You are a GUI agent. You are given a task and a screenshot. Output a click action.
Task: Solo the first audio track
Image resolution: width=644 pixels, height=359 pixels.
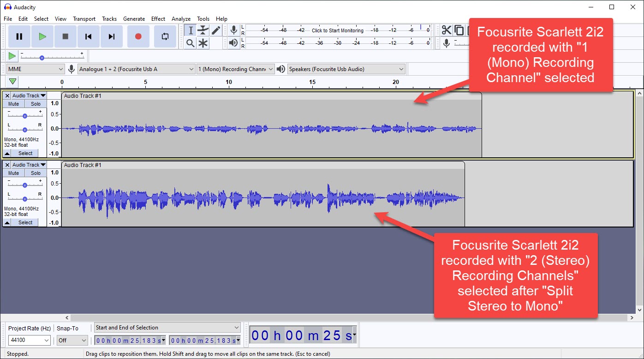coord(36,104)
